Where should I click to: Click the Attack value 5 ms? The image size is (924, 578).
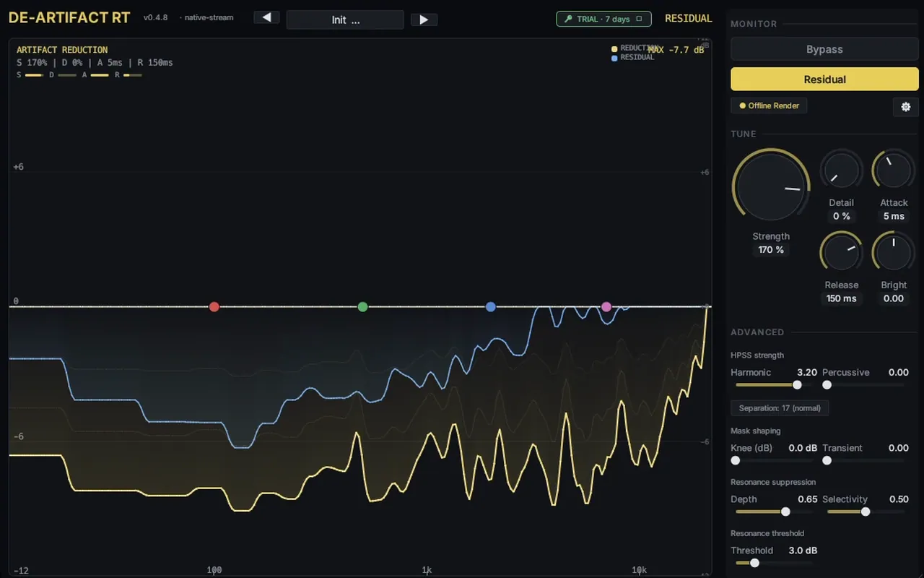pyautogui.click(x=894, y=217)
